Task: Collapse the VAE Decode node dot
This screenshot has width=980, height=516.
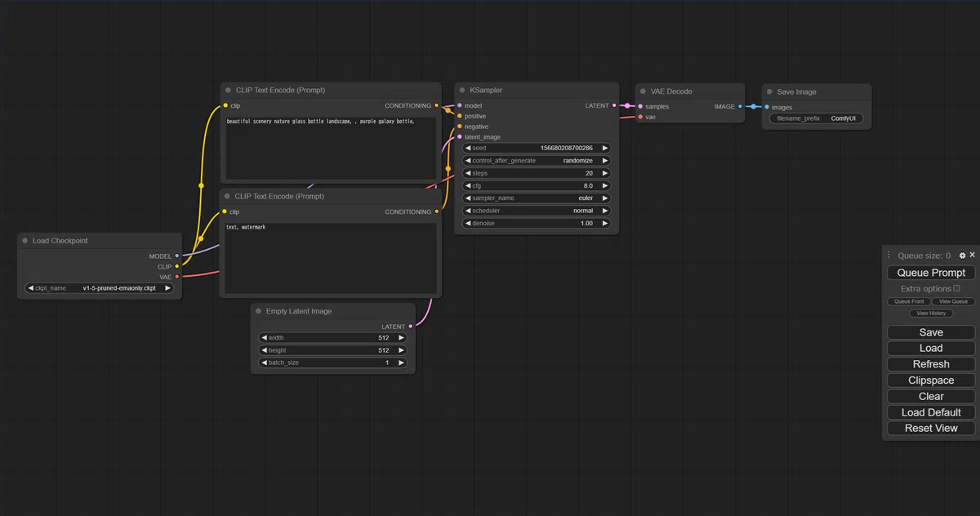Action: 643,91
